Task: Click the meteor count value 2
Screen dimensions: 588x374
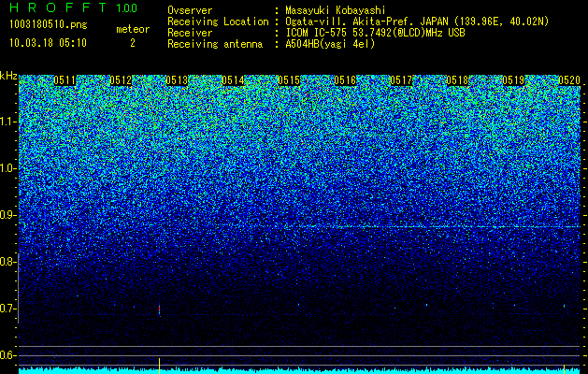Action: click(133, 43)
